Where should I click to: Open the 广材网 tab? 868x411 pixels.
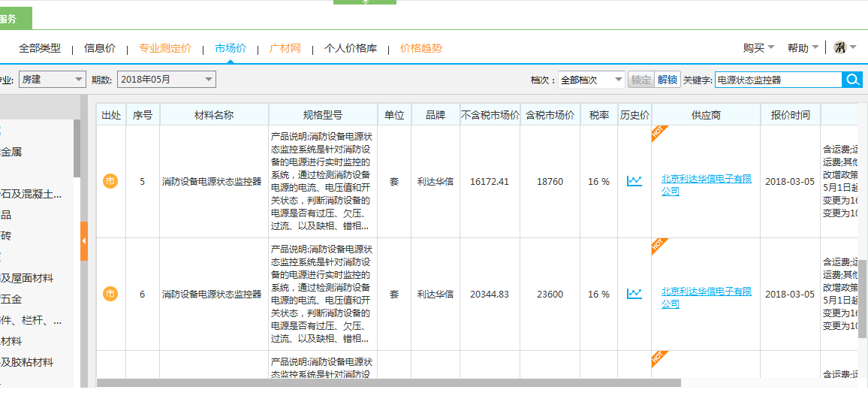(285, 48)
